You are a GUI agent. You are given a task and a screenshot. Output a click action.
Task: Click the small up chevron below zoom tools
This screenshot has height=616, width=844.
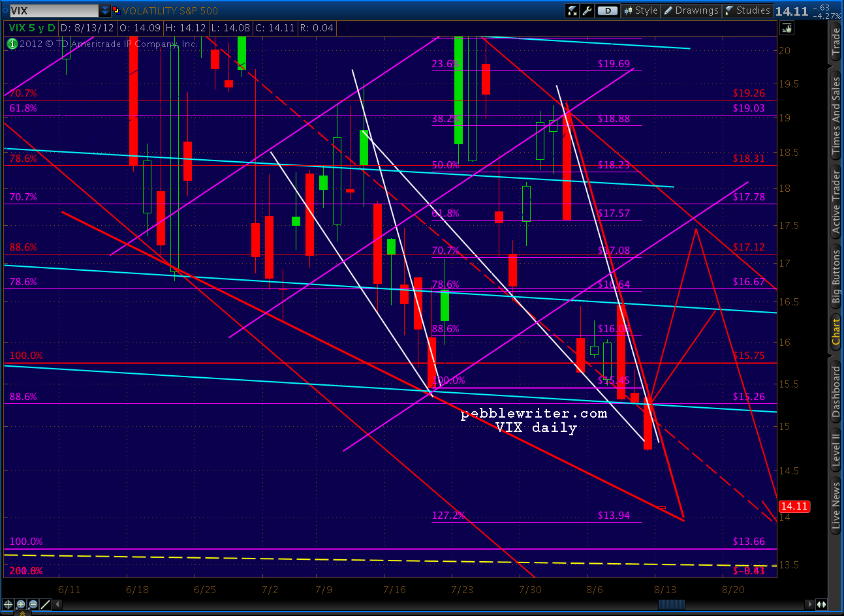point(22,613)
